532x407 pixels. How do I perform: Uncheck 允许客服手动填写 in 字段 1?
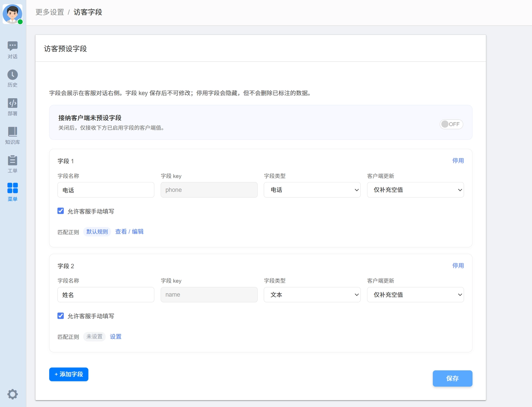[x=61, y=211]
